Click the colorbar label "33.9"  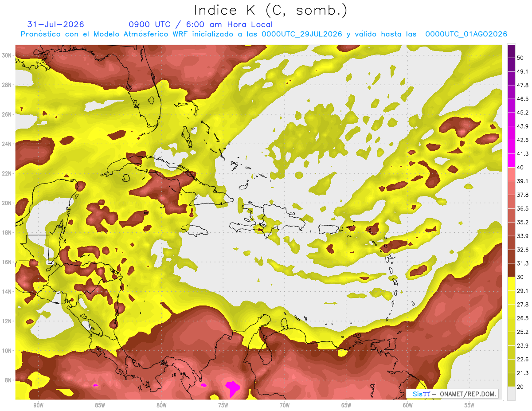click(523, 236)
